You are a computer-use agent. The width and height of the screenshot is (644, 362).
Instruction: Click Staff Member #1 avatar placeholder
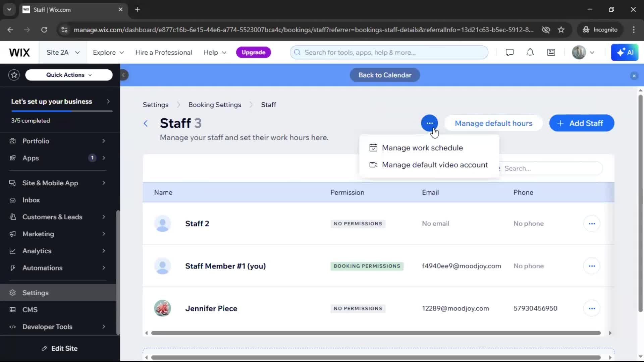[163, 266]
